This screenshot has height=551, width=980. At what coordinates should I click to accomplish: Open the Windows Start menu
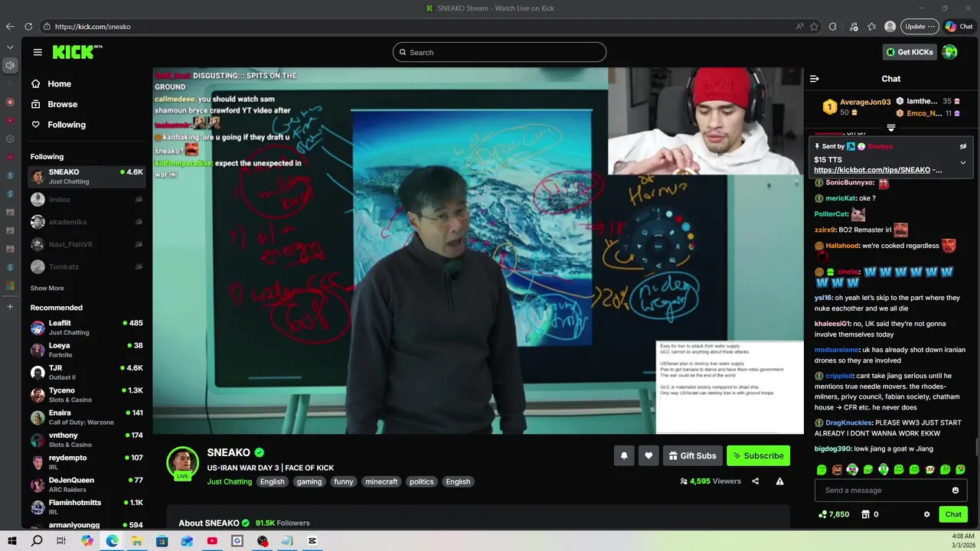click(x=12, y=541)
